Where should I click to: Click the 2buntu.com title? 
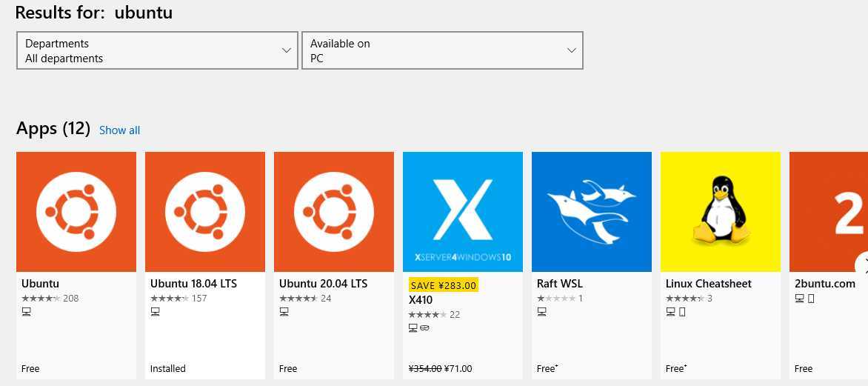(x=825, y=284)
